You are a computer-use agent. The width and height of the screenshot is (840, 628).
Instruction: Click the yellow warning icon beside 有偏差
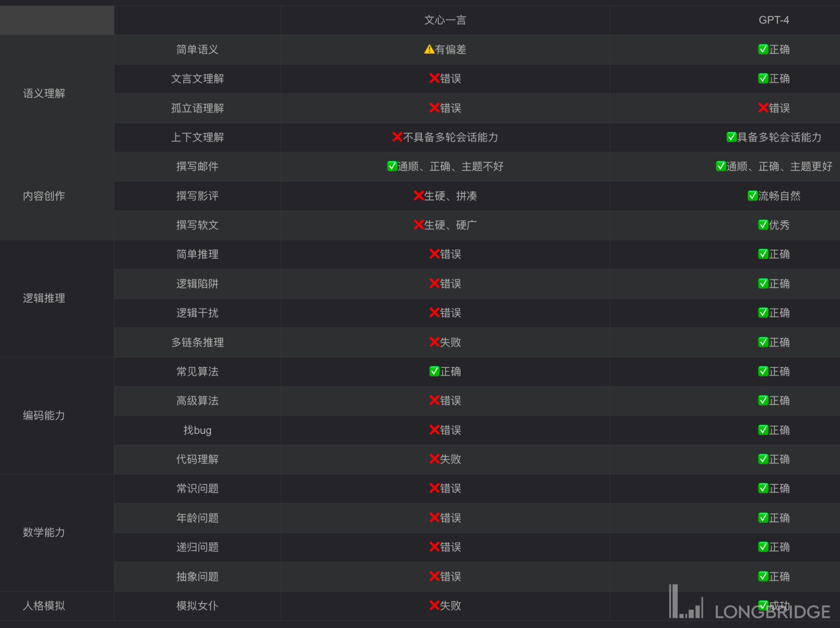[429, 49]
